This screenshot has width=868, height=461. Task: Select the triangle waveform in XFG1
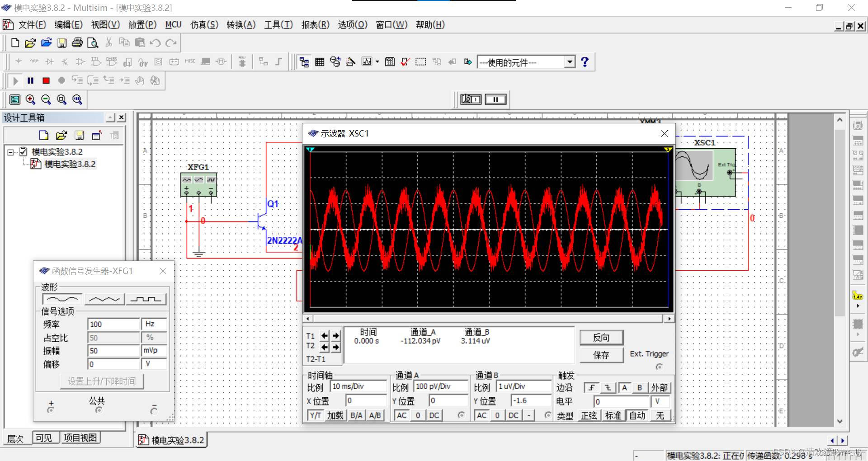coord(104,299)
